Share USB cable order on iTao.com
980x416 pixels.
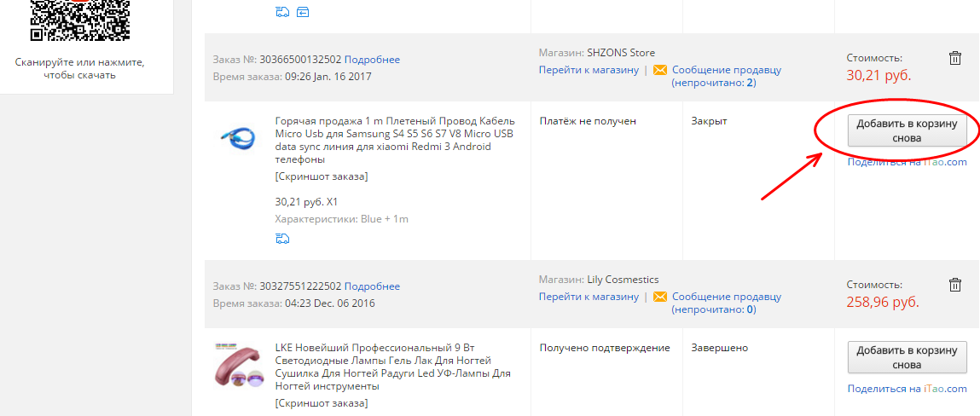click(x=907, y=162)
